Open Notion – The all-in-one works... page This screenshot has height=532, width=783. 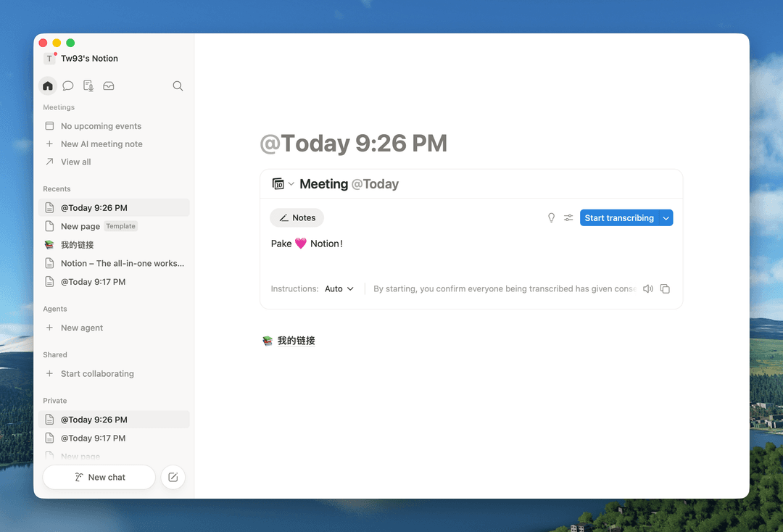tap(114, 263)
